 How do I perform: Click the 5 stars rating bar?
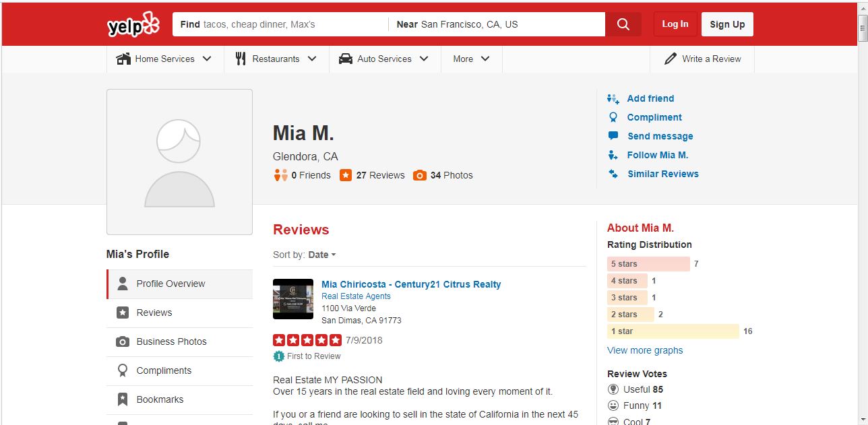click(648, 264)
